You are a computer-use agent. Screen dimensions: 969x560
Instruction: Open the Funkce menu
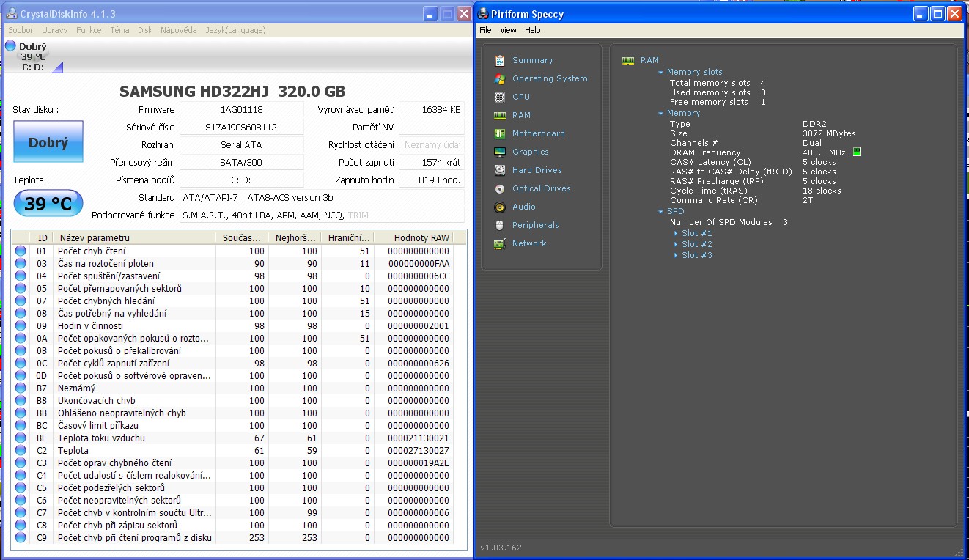pyautogui.click(x=89, y=30)
